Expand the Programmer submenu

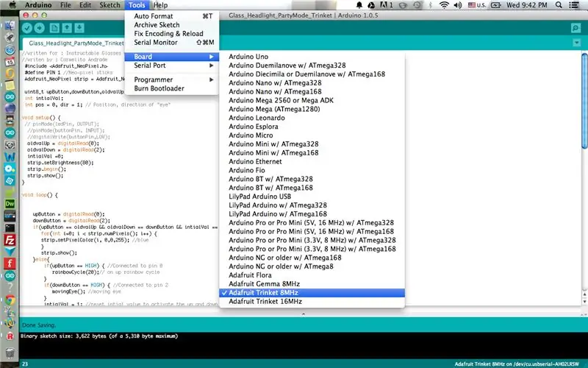coord(172,79)
